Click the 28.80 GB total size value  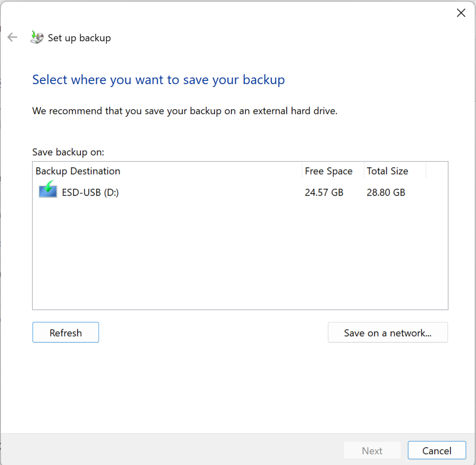pos(386,192)
